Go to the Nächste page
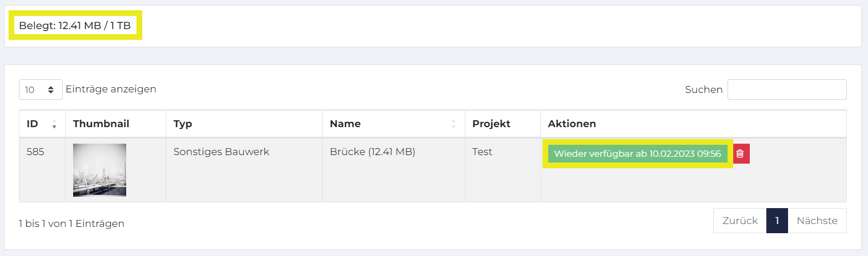 817,221
